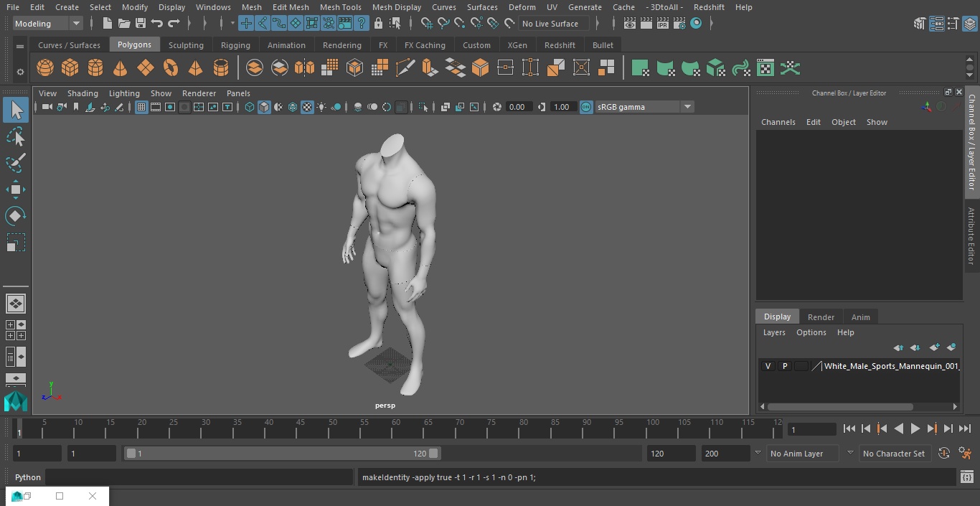Image resolution: width=980 pixels, height=506 pixels.
Task: Toggle playback P box of mannequin layer
Action: [x=785, y=366]
